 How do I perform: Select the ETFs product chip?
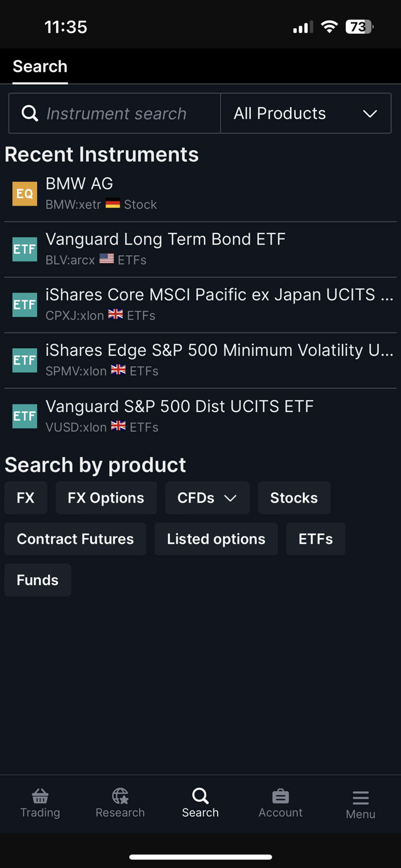tap(316, 539)
